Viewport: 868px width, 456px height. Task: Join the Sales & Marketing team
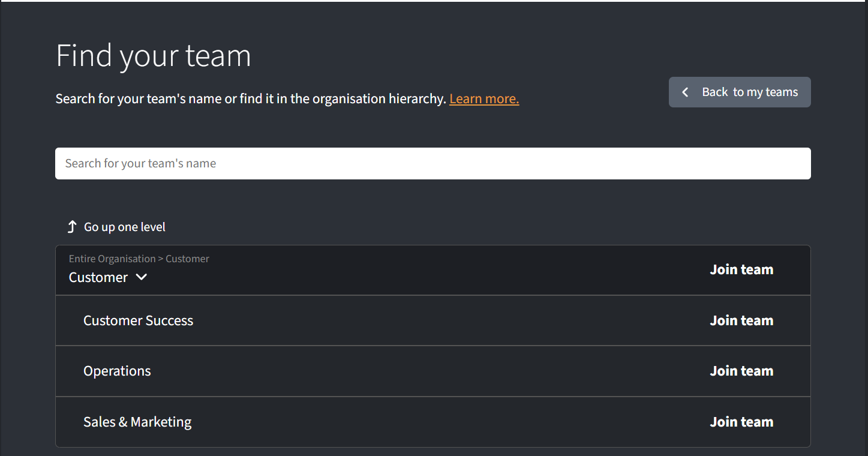[741, 422]
